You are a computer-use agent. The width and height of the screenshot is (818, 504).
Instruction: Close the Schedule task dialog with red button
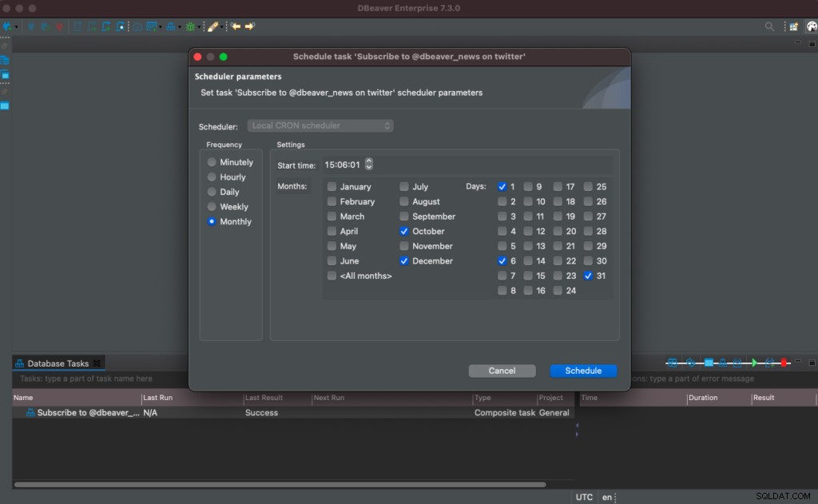[198, 57]
